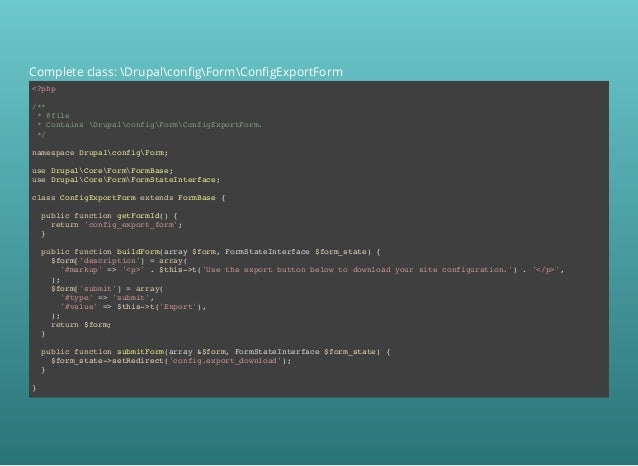Click the 'public function submitForm' declaration line

pos(216,352)
